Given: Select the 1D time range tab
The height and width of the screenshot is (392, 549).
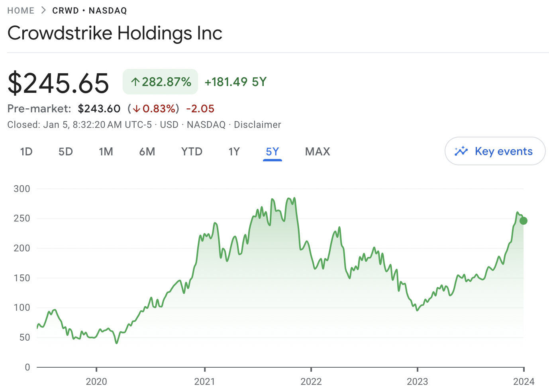Looking at the screenshot, I should 26,151.
